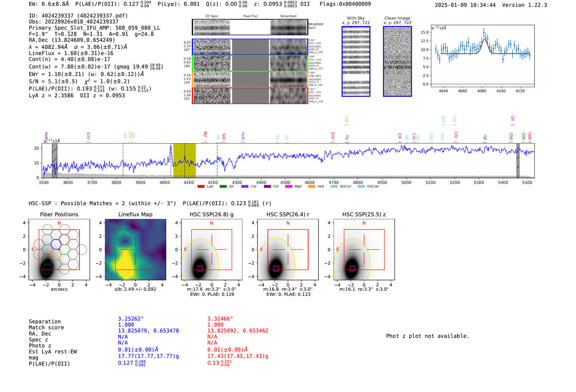Select the CIV legend swatch
The width and height of the screenshot is (576, 392).
[x=245, y=187]
